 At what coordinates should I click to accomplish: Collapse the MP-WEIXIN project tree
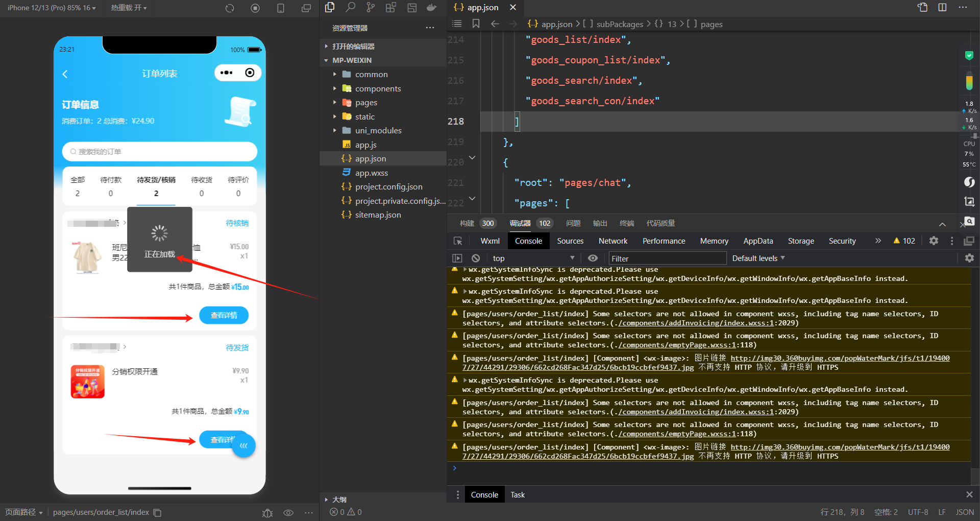pyautogui.click(x=326, y=60)
